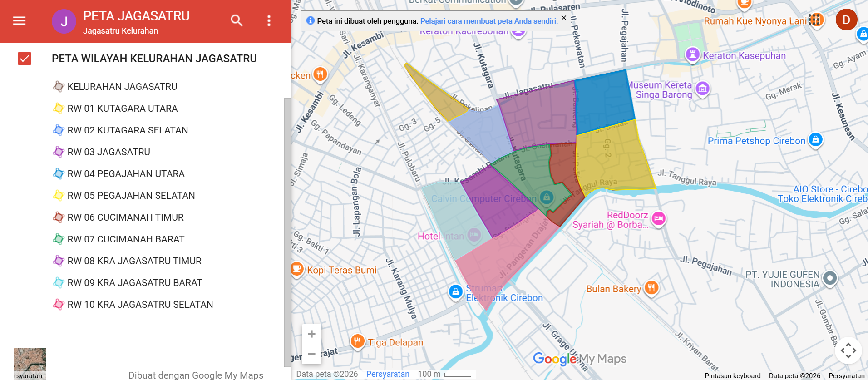Click the legend panel scrollbar
868x380 pixels.
287,232
